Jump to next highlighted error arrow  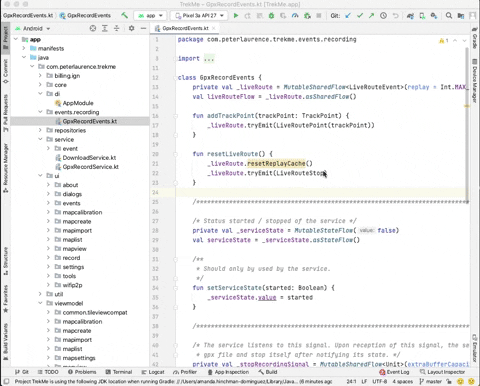click(x=464, y=41)
